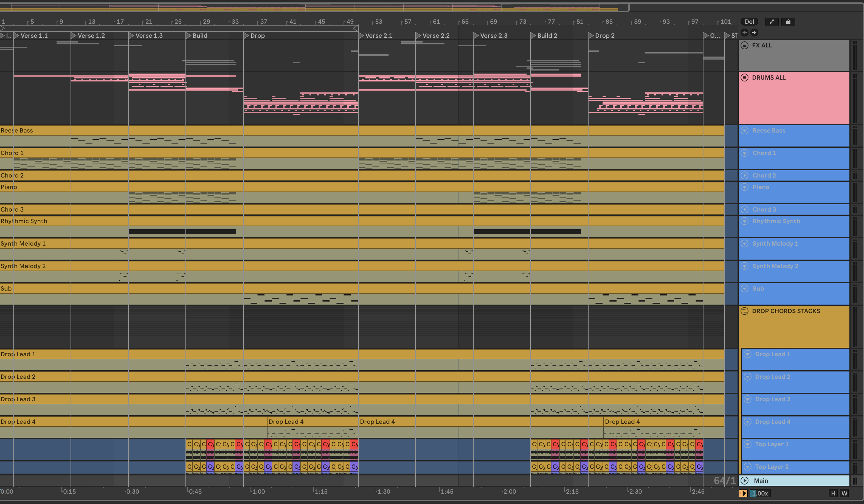This screenshot has height=504, width=864.
Task: Select the Verse 2.2 locator
Action: (x=432, y=36)
